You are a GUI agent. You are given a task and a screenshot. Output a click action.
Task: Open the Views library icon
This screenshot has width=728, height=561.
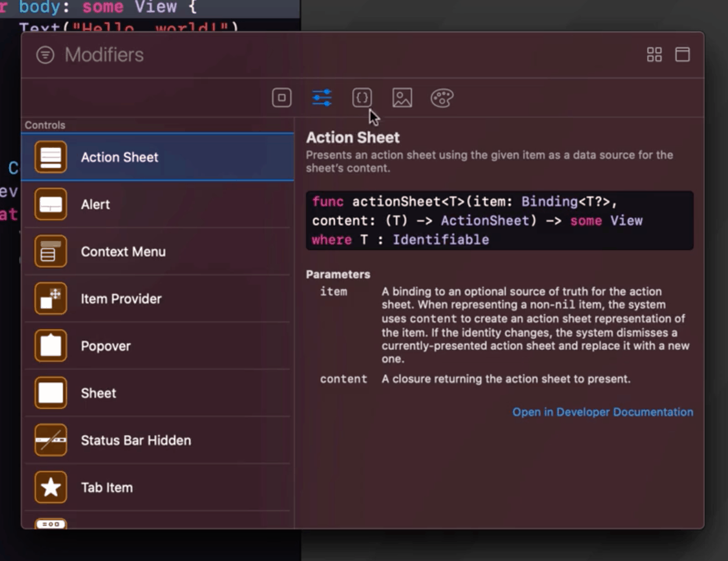tap(281, 97)
